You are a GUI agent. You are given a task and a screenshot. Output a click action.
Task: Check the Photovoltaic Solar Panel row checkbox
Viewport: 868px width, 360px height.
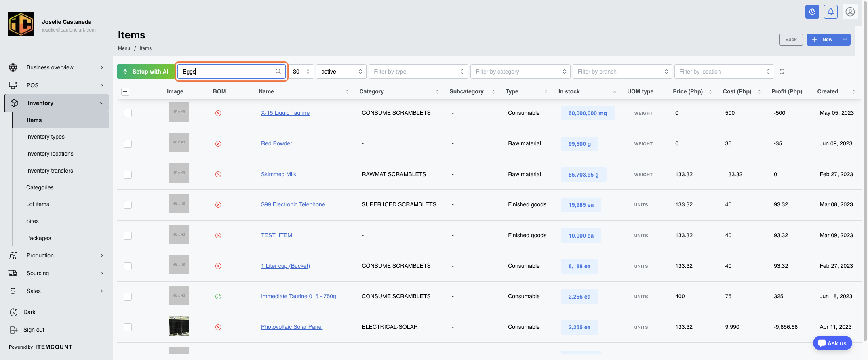point(128,327)
